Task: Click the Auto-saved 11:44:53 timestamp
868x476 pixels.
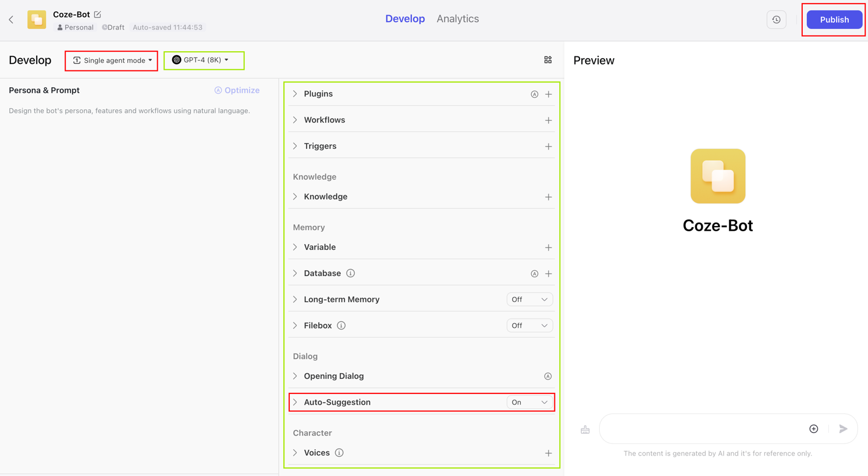Action: (168, 27)
